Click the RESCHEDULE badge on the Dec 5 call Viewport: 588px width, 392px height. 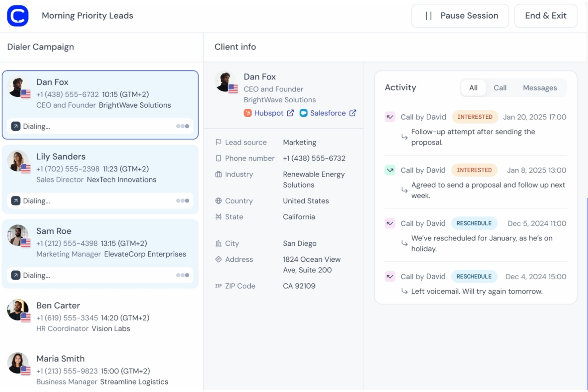474,223
